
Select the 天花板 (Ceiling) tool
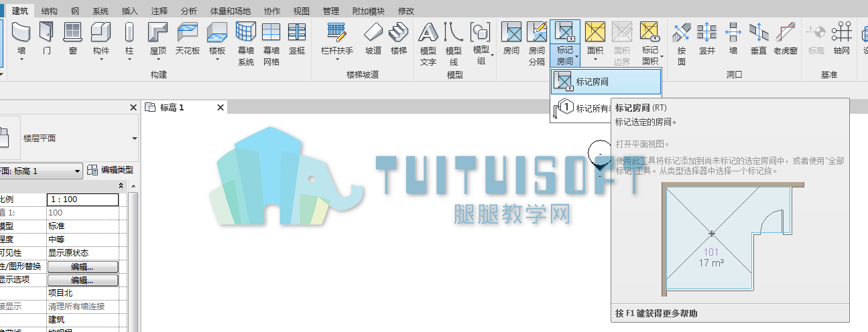188,38
